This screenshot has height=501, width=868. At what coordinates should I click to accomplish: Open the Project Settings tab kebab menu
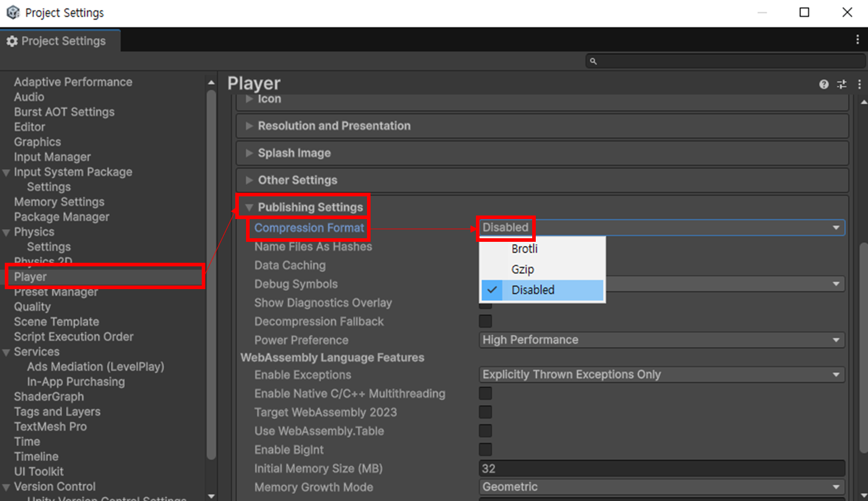pyautogui.click(x=857, y=40)
